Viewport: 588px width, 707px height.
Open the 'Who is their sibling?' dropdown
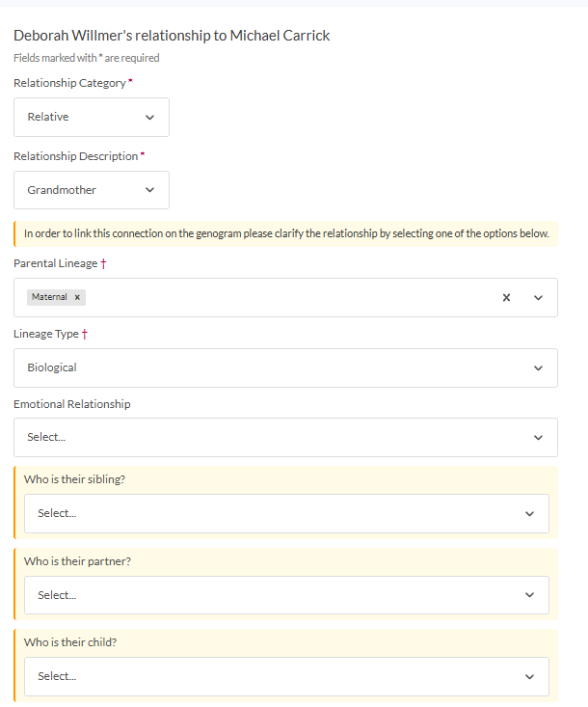pos(286,513)
